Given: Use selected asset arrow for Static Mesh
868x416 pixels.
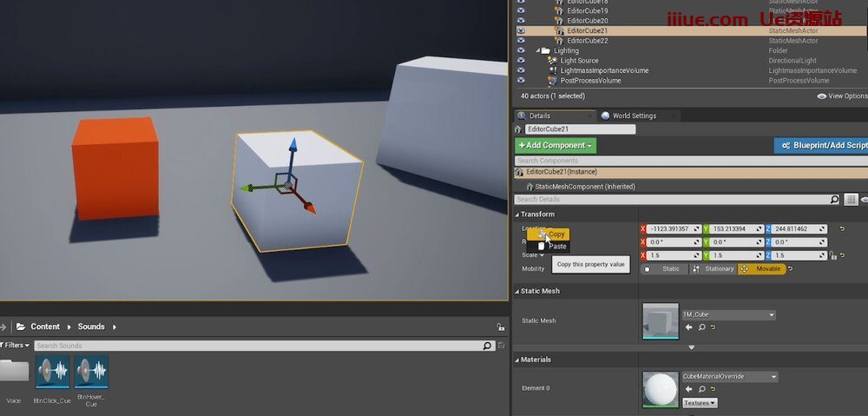Looking at the screenshot, I should (689, 327).
